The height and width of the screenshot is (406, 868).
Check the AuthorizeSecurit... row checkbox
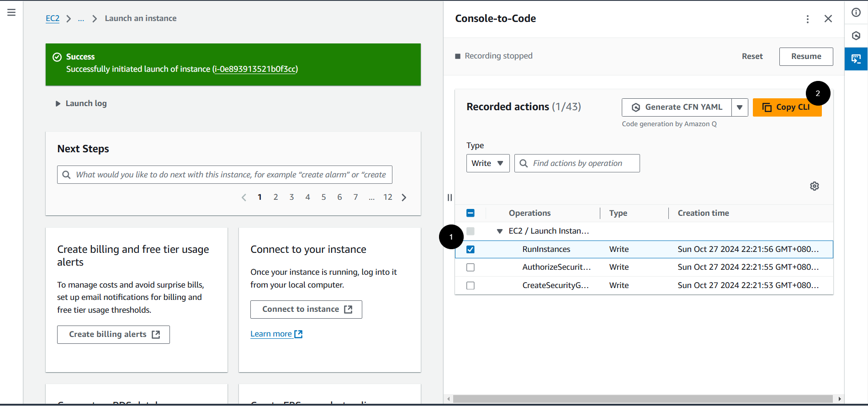(x=471, y=267)
